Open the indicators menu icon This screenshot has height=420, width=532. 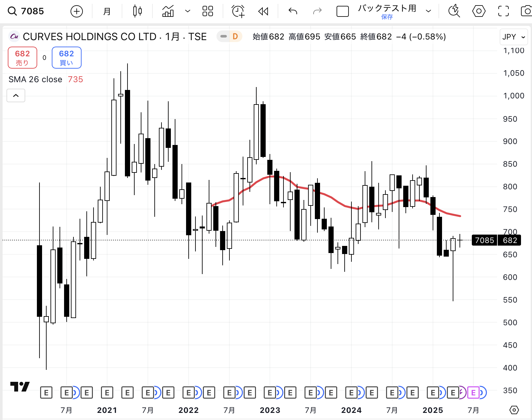point(168,11)
